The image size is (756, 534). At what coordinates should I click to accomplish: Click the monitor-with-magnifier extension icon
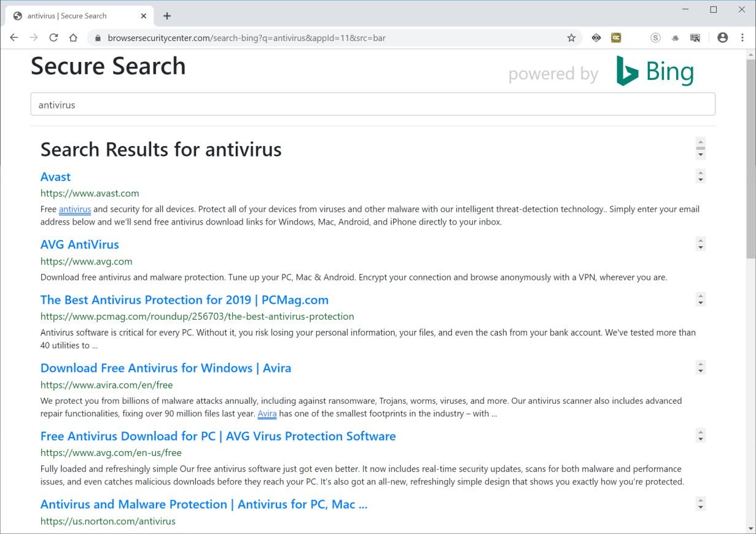click(695, 38)
